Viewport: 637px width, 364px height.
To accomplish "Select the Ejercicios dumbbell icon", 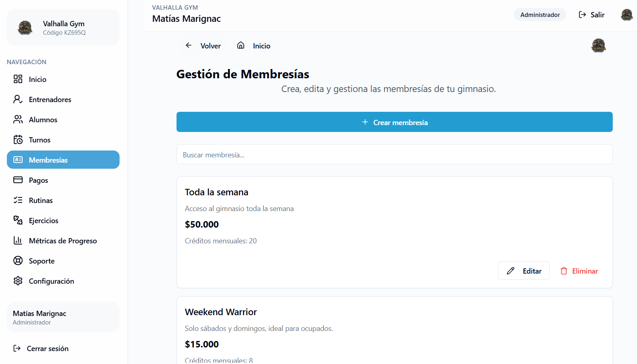I will (18, 220).
